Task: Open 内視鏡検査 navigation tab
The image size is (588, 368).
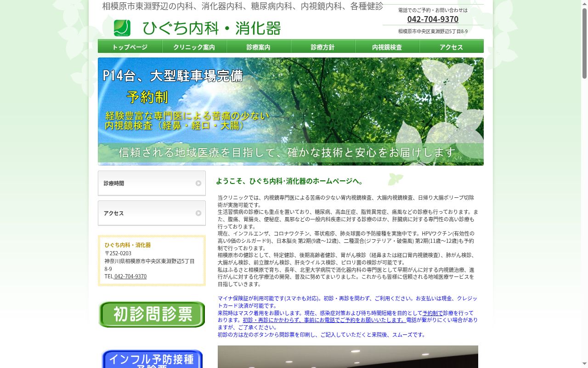Action: 387,46
